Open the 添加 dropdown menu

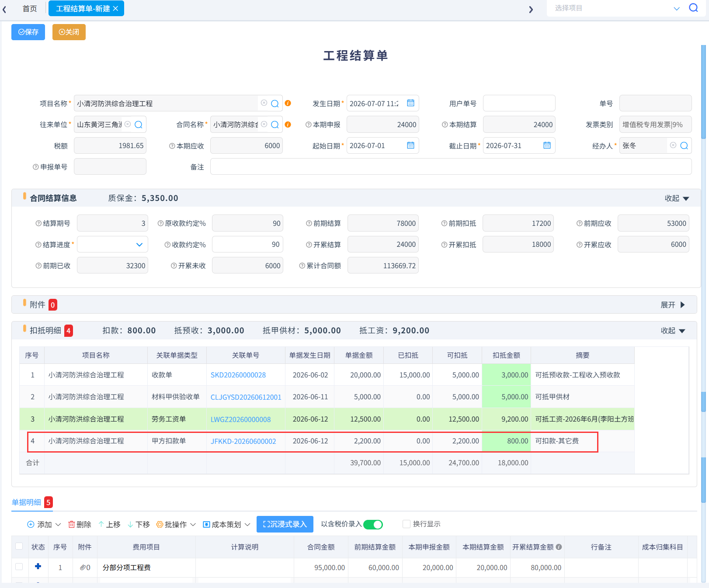(44, 524)
